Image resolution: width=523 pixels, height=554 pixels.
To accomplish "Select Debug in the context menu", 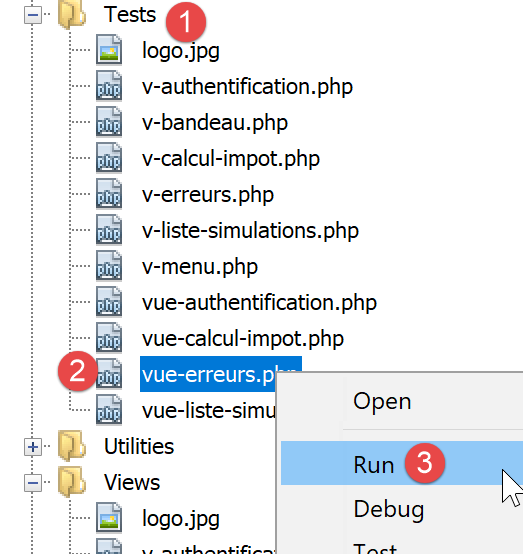I will (389, 509).
